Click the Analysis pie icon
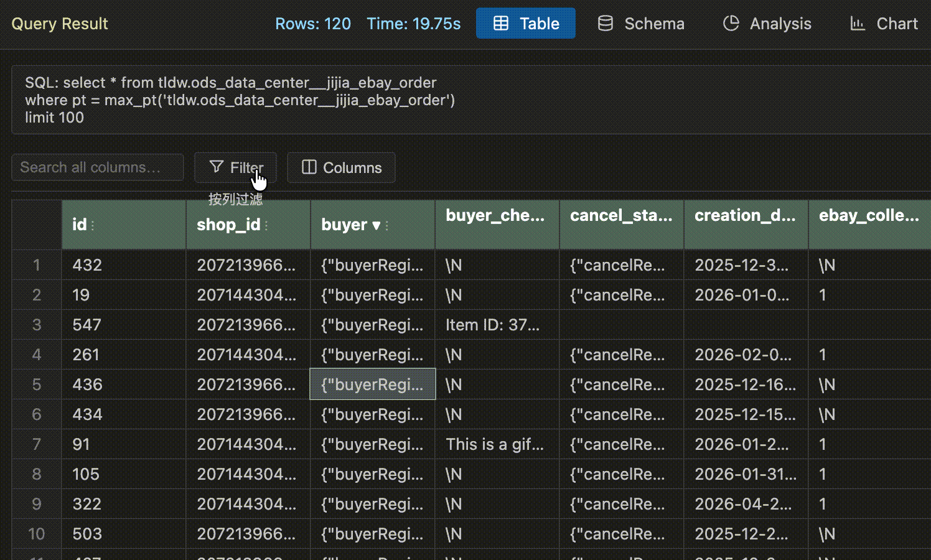This screenshot has width=931, height=560. point(731,24)
